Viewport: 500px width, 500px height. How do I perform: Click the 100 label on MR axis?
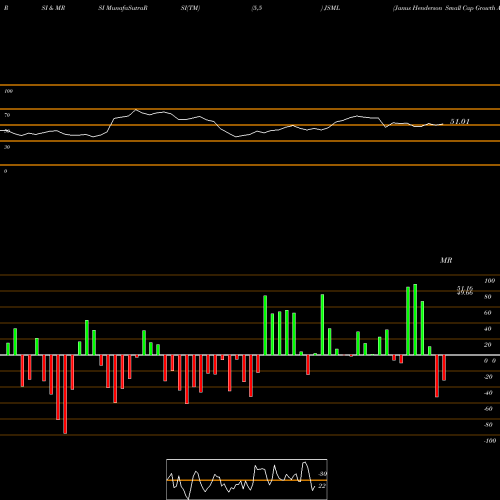pyautogui.click(x=489, y=281)
